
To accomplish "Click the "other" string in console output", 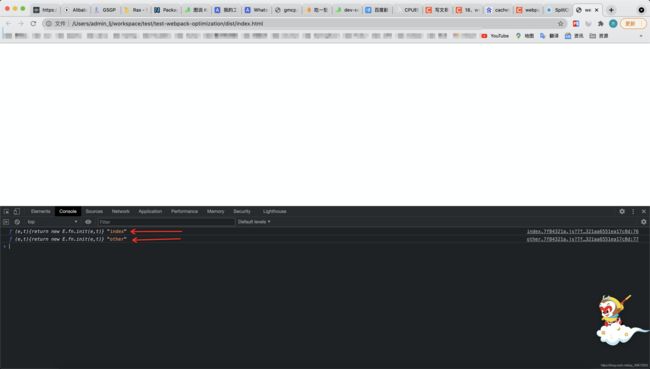I will (x=117, y=239).
